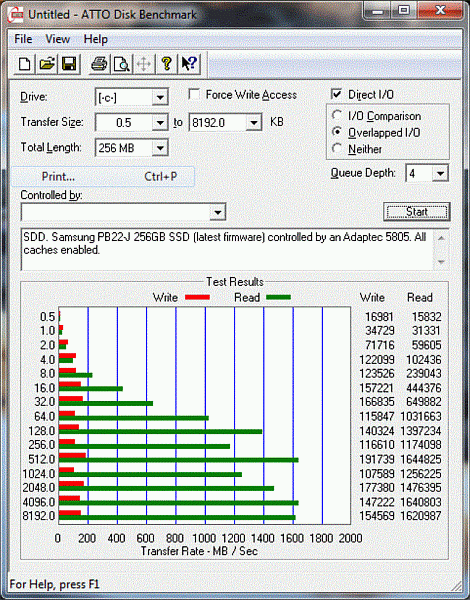470x600 pixels.
Task: Open a file with the folder icon
Action: coord(47,64)
